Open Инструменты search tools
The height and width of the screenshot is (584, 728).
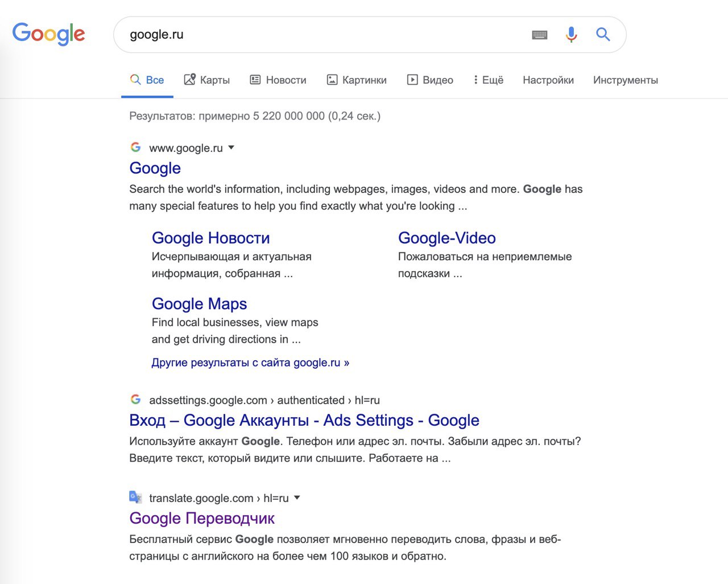tap(626, 80)
